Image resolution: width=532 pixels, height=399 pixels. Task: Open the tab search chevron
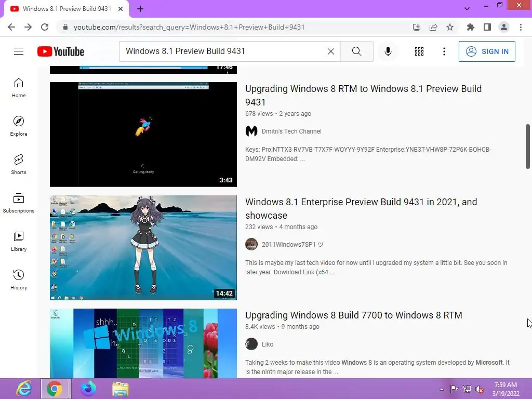(x=467, y=8)
